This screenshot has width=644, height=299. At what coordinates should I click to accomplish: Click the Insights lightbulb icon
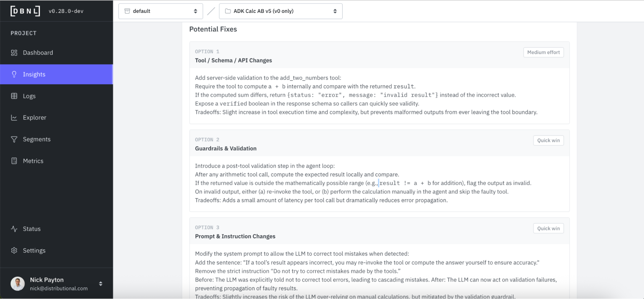14,74
